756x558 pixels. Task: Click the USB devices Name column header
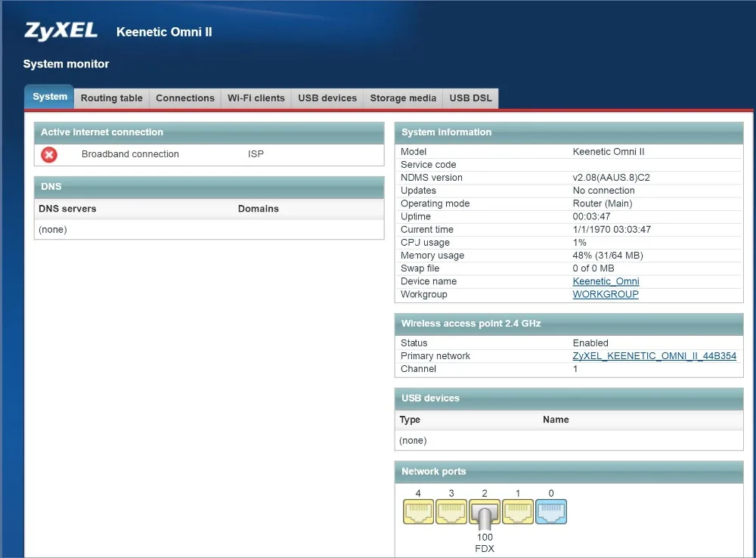[x=556, y=420]
